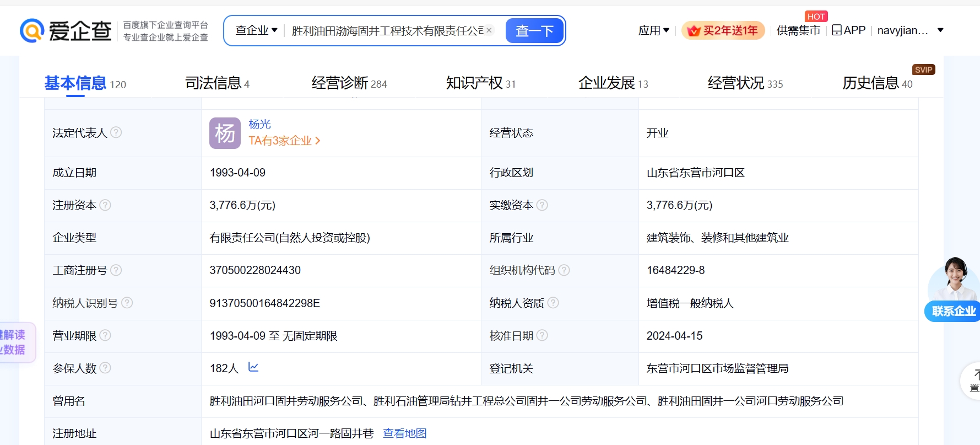Open the 查看地图 link

click(x=405, y=433)
